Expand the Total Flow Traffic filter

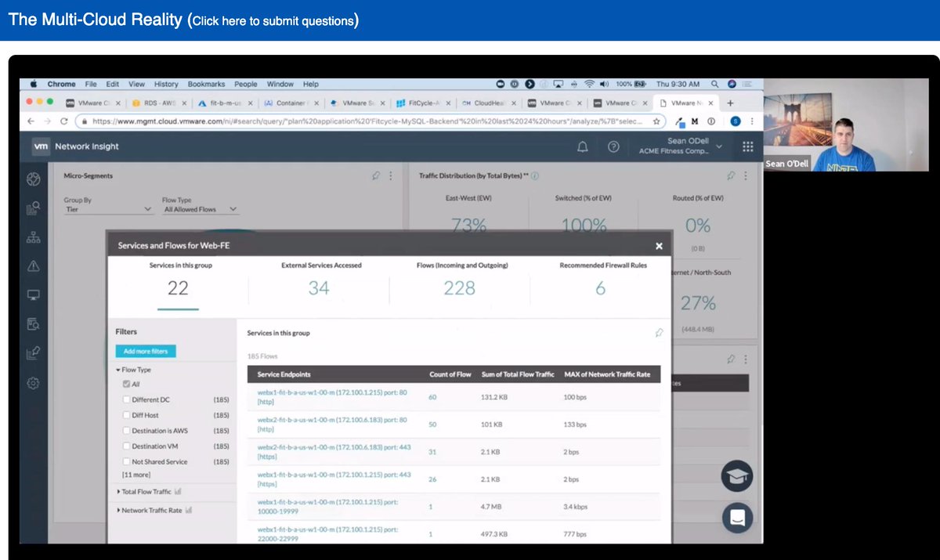point(144,492)
